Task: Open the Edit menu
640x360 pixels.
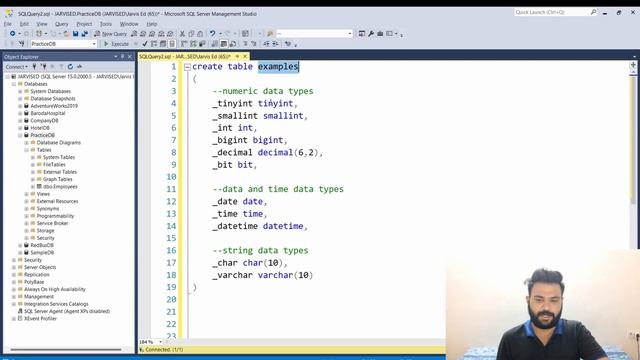Action: [24, 24]
